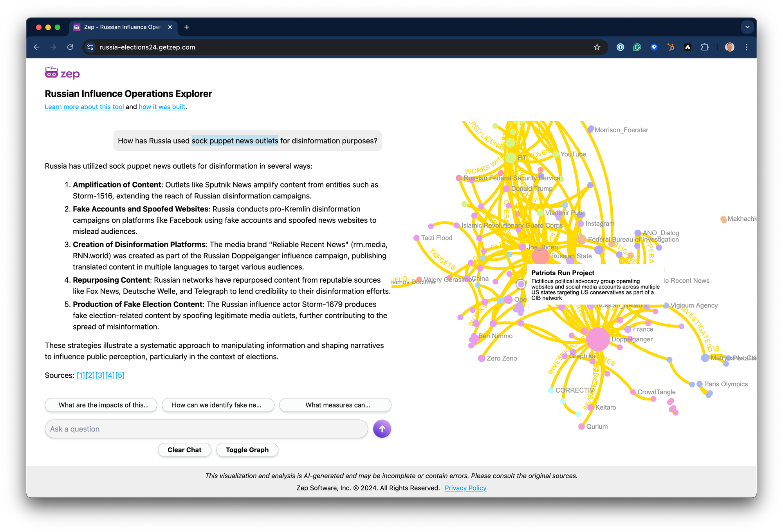Submit question with purple arrow button
The height and width of the screenshot is (532, 783).
(382, 429)
